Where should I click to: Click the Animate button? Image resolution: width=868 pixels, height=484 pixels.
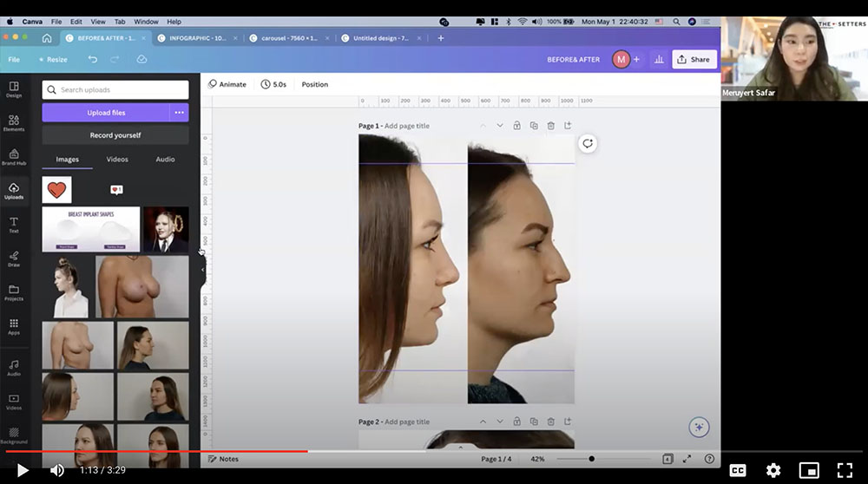pyautogui.click(x=227, y=84)
